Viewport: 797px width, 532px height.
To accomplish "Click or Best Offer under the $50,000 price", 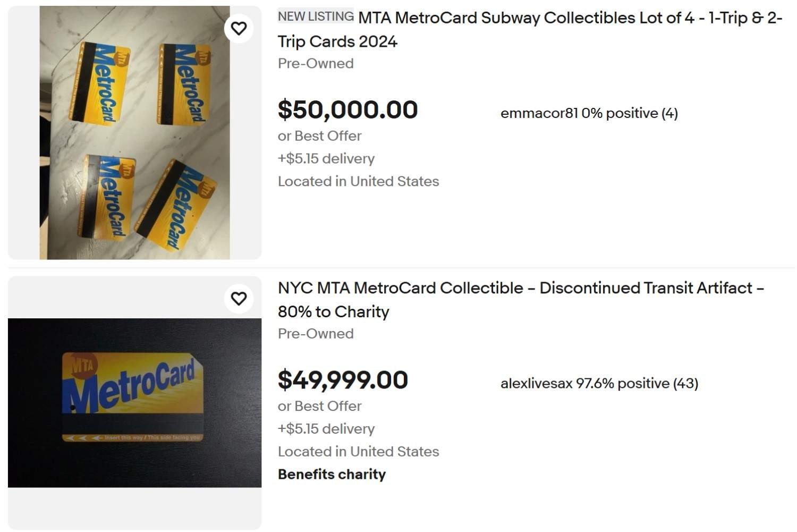I will point(319,136).
